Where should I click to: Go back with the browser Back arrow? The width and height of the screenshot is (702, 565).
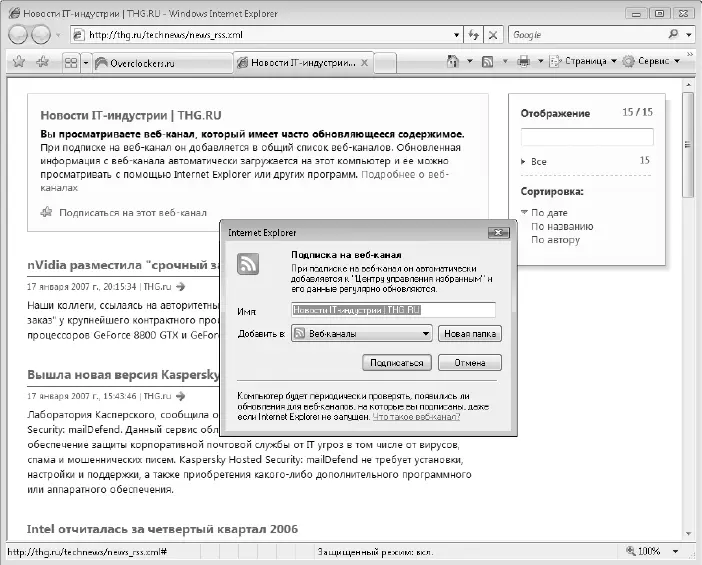18,35
